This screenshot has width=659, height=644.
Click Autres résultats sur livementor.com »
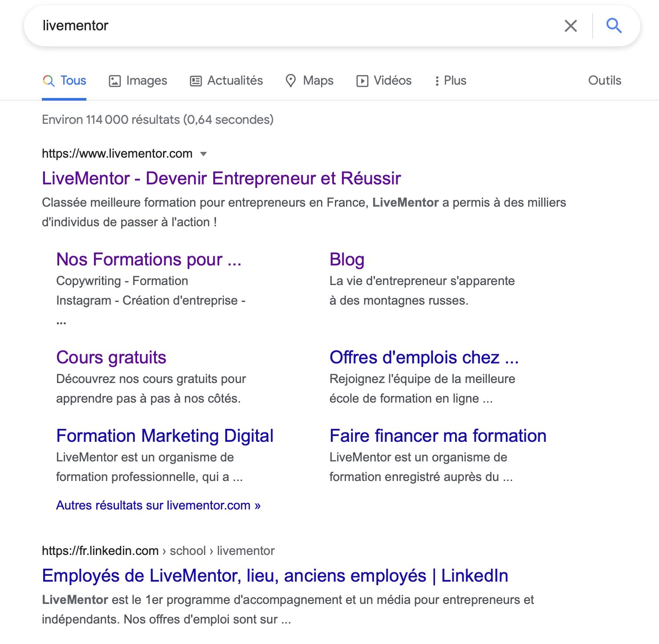(x=158, y=505)
